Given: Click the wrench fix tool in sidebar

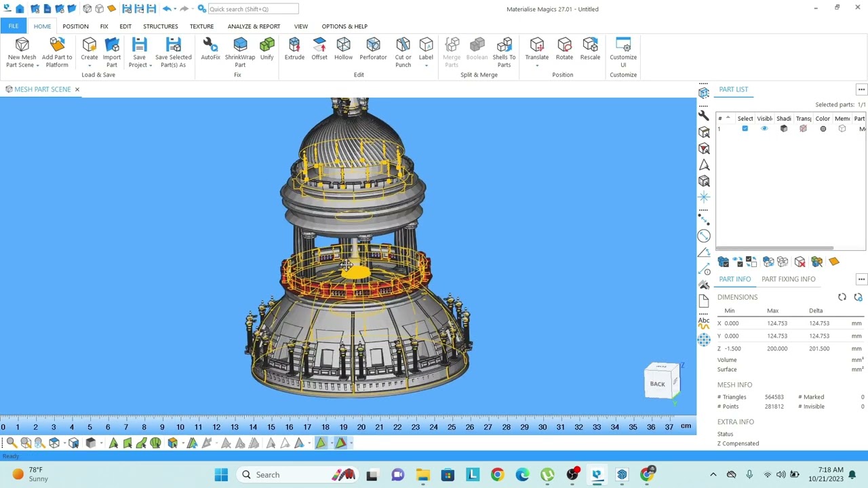Looking at the screenshot, I should [704, 115].
